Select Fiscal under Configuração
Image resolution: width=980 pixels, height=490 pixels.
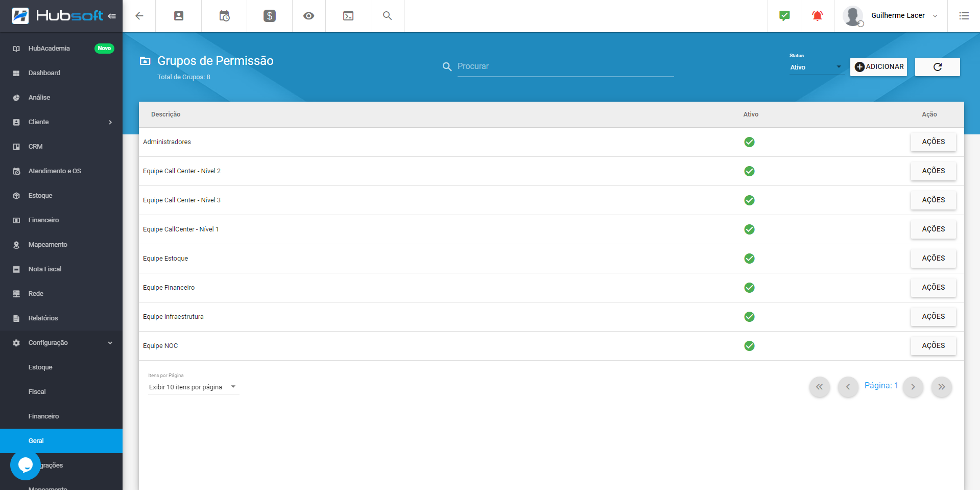(61, 392)
